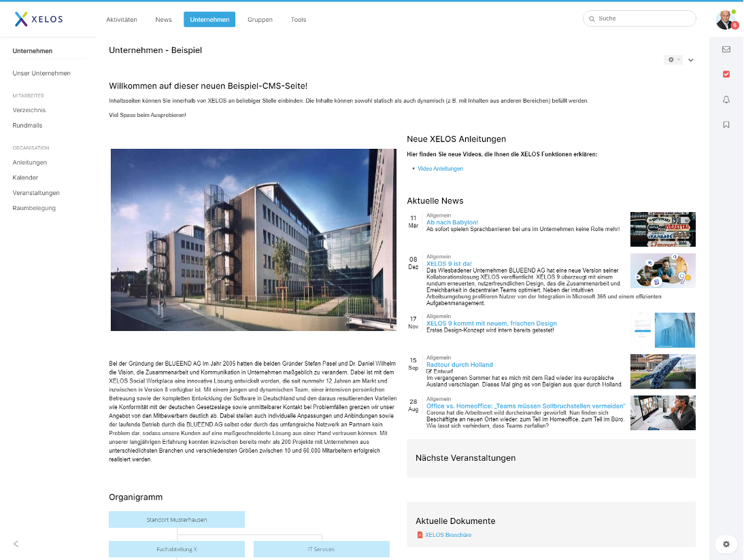Click the Suche search field
The height and width of the screenshot is (560, 744).
click(643, 18)
